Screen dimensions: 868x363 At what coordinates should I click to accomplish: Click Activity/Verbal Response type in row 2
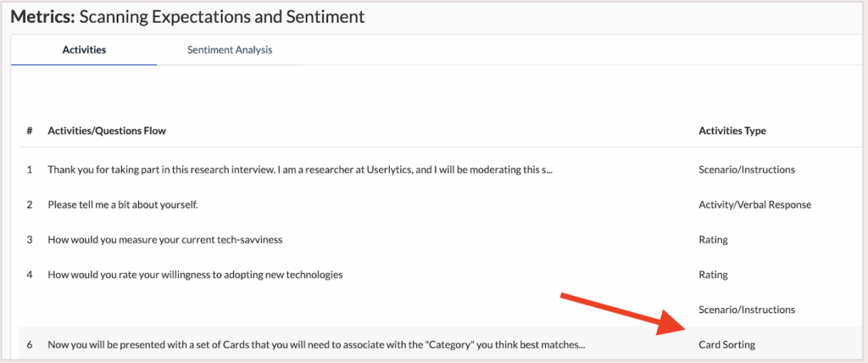click(x=754, y=204)
